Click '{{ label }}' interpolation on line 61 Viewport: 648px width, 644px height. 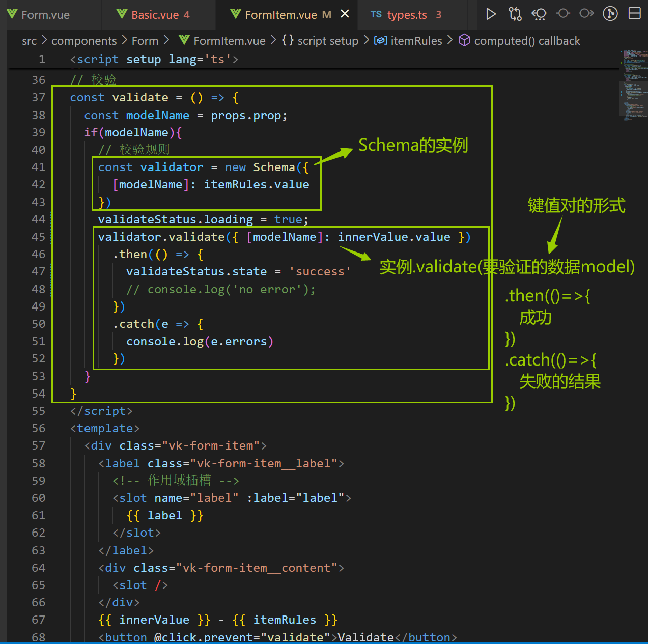tap(164, 515)
